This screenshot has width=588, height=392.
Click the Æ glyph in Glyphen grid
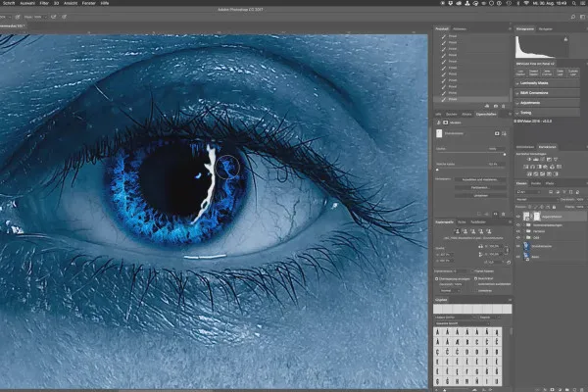pyautogui.click(x=458, y=342)
